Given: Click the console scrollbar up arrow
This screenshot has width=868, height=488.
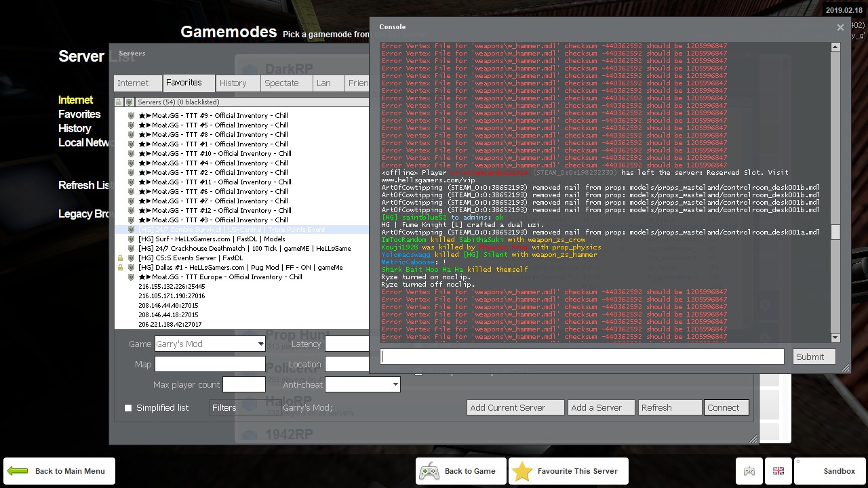Looking at the screenshot, I should (x=835, y=47).
